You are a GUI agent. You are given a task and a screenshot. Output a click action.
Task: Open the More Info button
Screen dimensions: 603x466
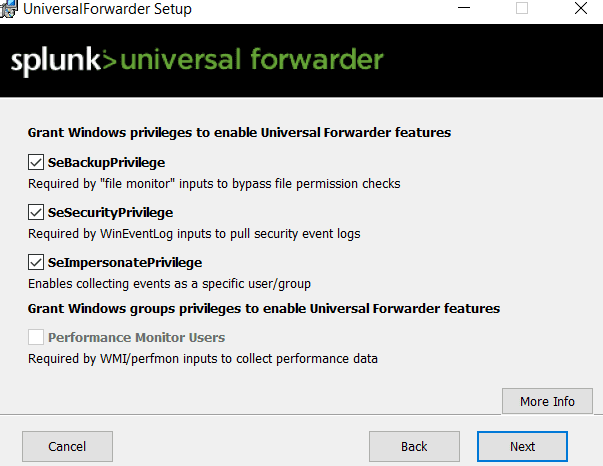click(547, 401)
